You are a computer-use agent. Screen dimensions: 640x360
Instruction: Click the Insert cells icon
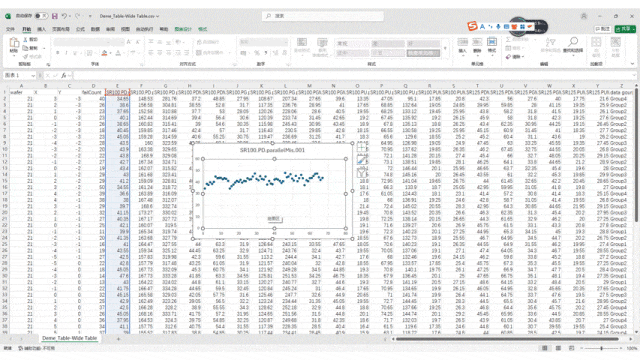pos(462,42)
